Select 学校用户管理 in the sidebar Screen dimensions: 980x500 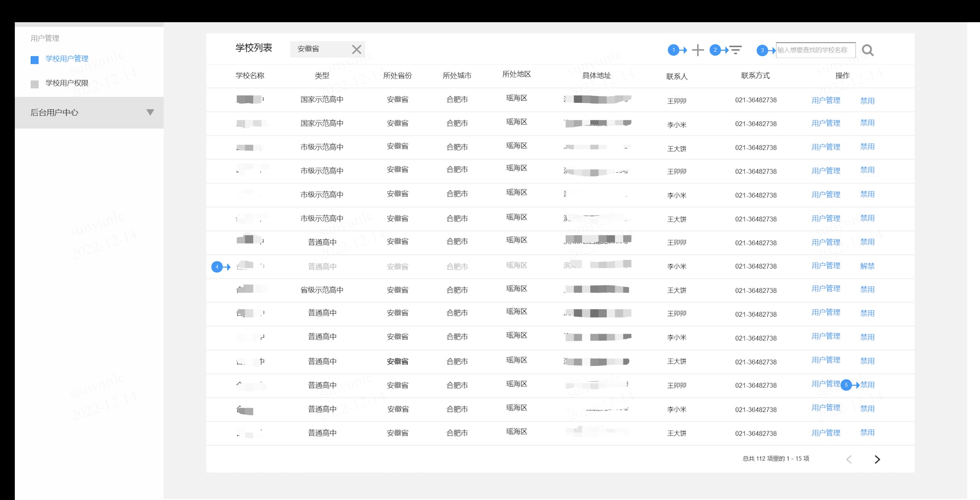tap(67, 59)
